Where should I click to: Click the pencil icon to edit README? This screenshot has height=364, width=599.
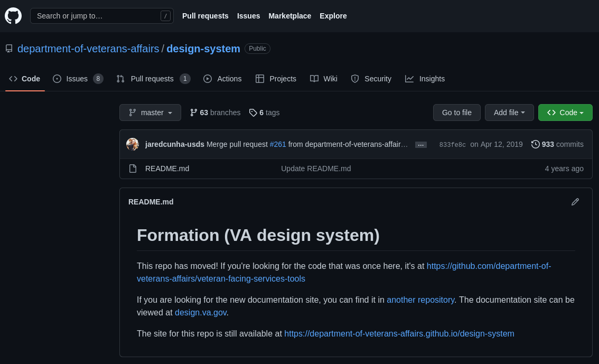point(575,202)
